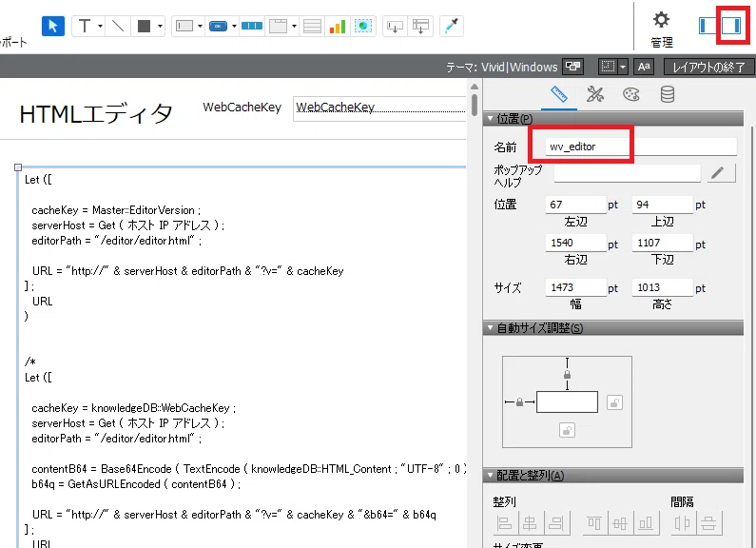Switch to the Data inspector tab
The width and height of the screenshot is (756, 548).
tap(667, 94)
